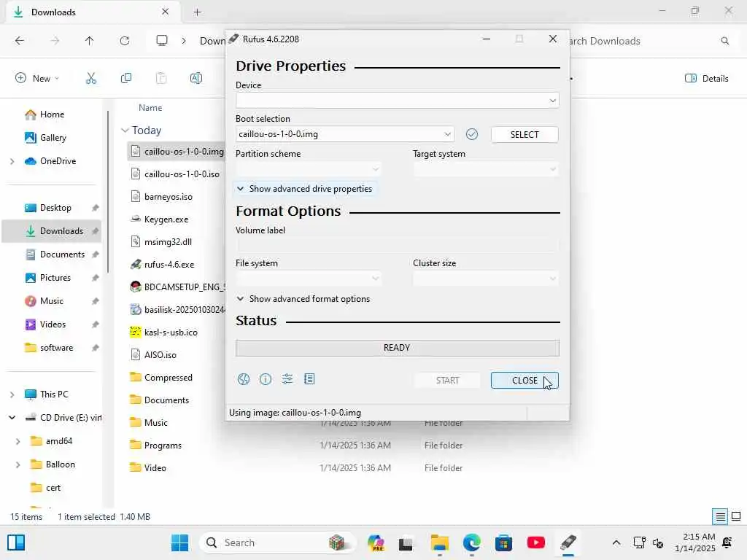This screenshot has height=560, width=747.
Task: Click the search icon in Search Downloads box
Action: (x=724, y=41)
